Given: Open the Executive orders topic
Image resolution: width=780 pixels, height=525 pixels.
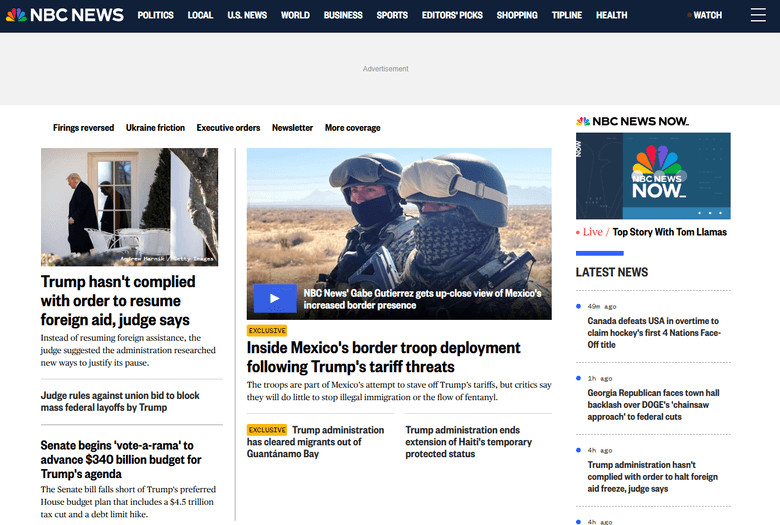Looking at the screenshot, I should 228,128.
